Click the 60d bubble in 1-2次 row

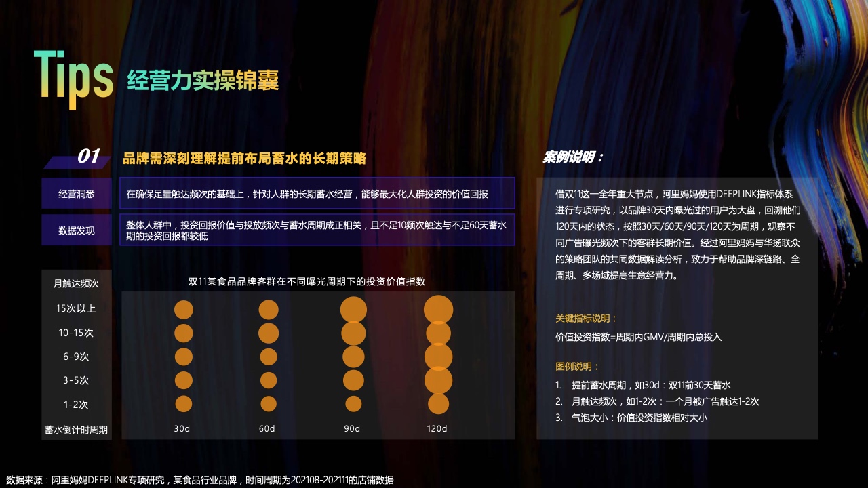[x=269, y=403]
